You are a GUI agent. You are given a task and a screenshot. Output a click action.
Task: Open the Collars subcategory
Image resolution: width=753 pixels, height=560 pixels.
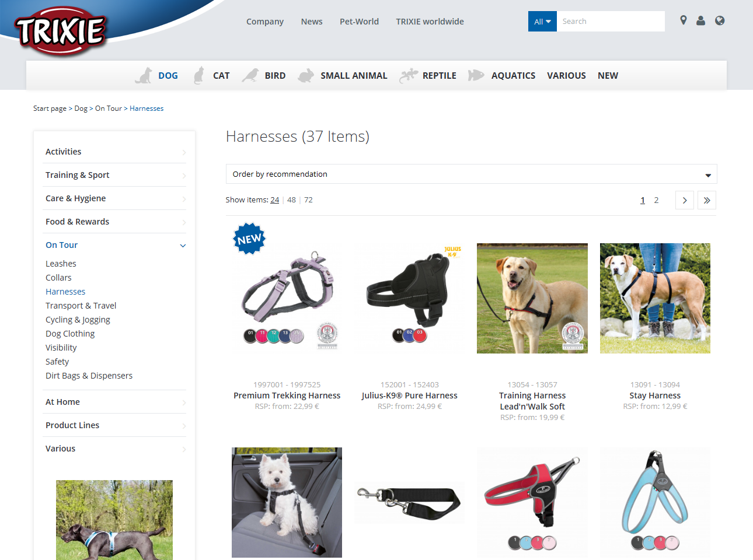pos(58,278)
